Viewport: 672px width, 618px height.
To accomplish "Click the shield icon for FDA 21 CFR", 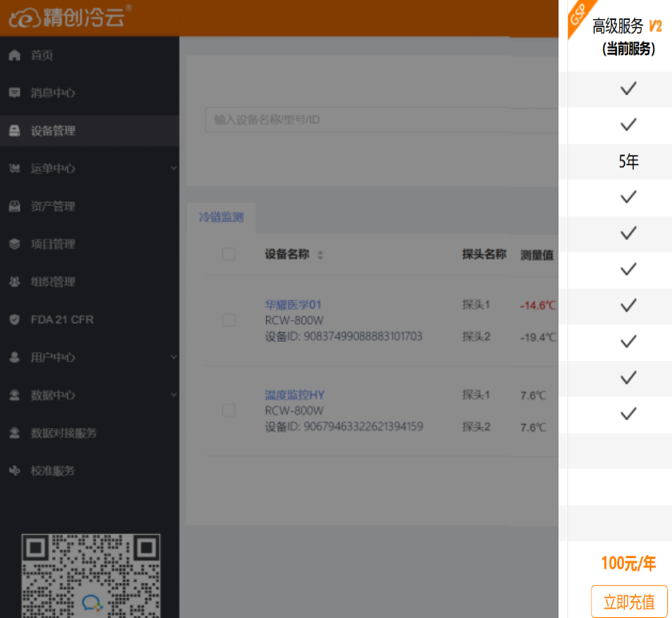I will [14, 319].
